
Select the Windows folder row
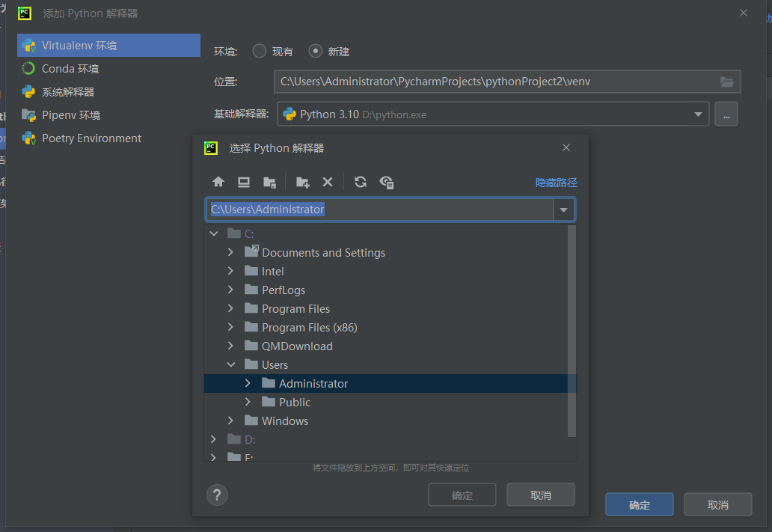pos(390,421)
